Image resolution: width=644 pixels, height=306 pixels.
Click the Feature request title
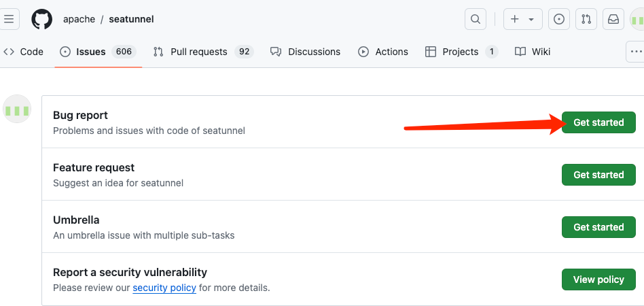tap(94, 167)
